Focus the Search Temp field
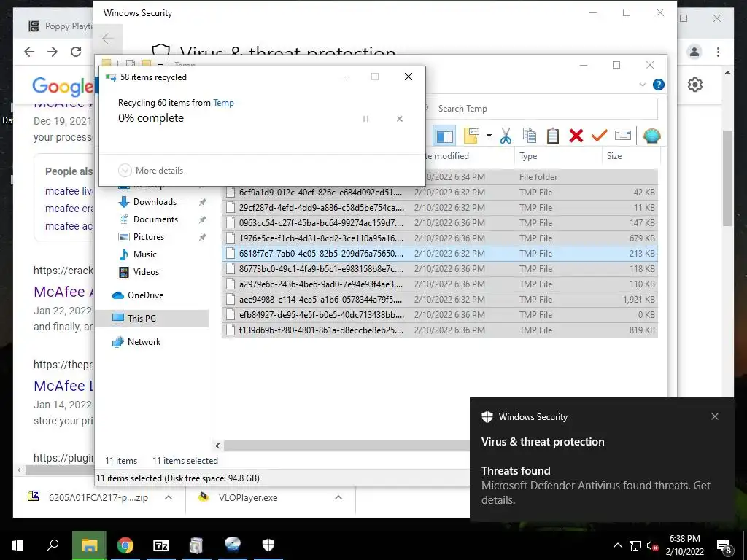This screenshot has height=560, width=747. click(x=542, y=109)
